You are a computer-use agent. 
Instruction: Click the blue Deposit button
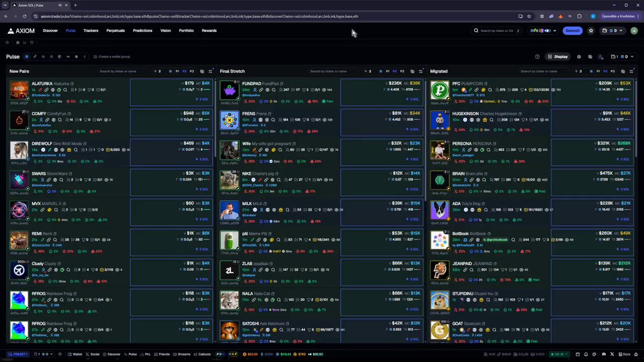click(x=573, y=31)
